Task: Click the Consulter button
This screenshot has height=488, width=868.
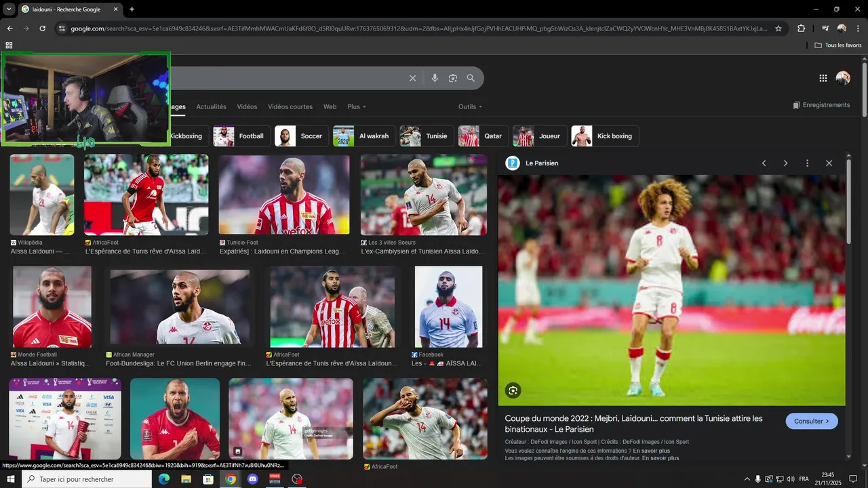Action: click(812, 421)
